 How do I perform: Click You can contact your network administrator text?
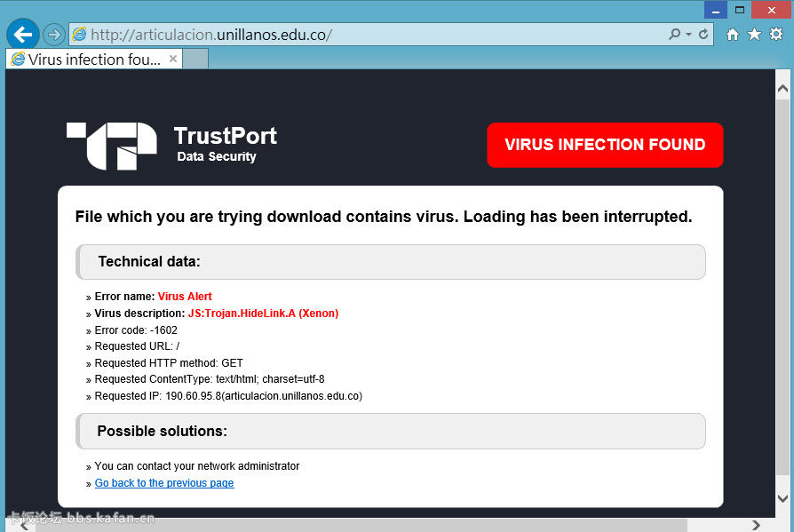197,466
